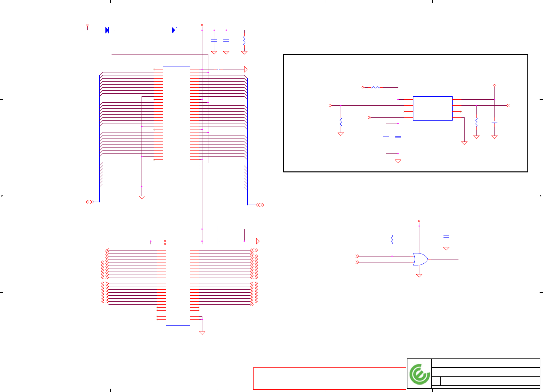Select the OR gate symbol
543x392 pixels.
coord(420,259)
